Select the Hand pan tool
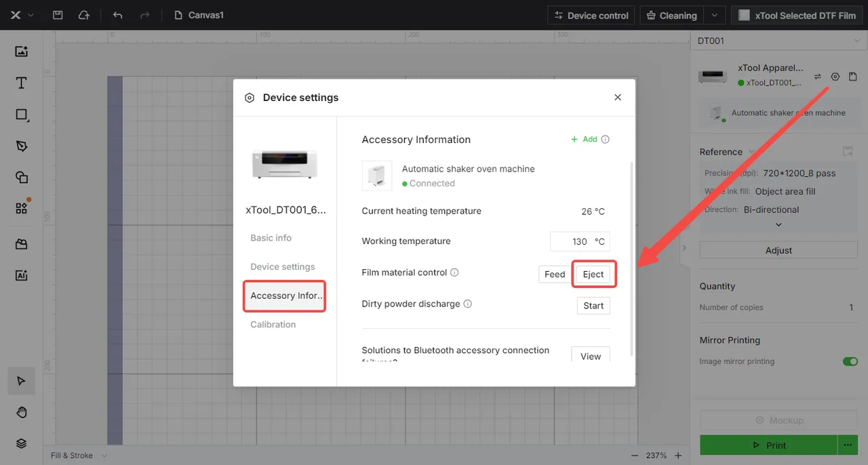The width and height of the screenshot is (868, 465). 21,412
